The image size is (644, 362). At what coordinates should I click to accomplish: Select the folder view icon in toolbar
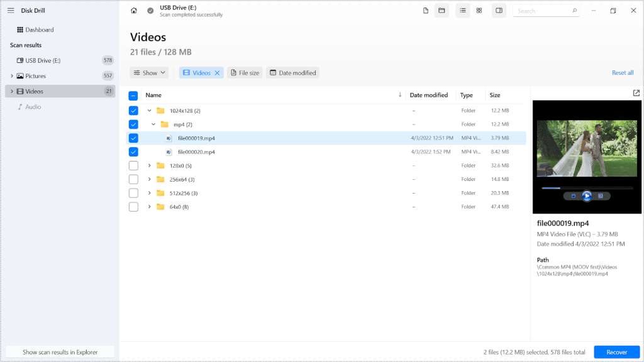coord(441,11)
